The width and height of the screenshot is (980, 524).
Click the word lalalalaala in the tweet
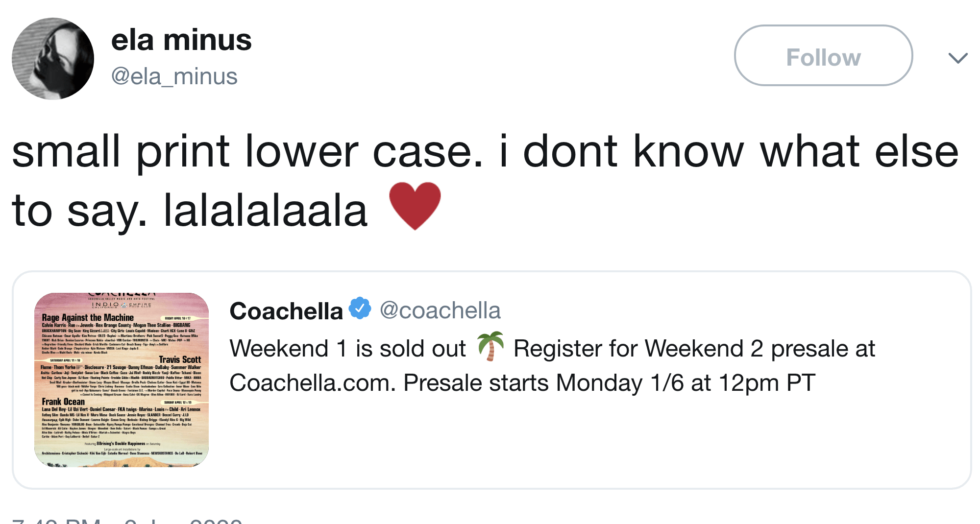click(266, 211)
